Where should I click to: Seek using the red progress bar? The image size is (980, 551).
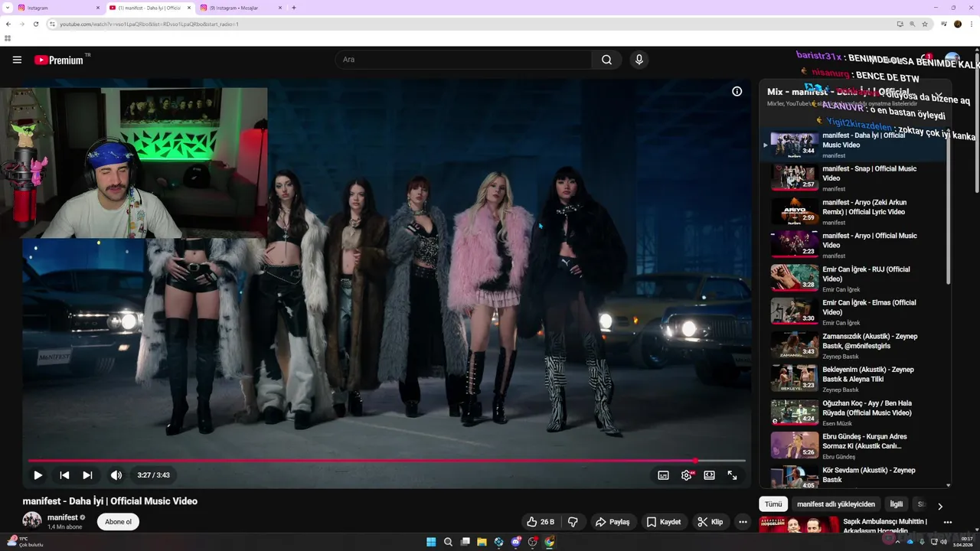pyautogui.click(x=387, y=461)
